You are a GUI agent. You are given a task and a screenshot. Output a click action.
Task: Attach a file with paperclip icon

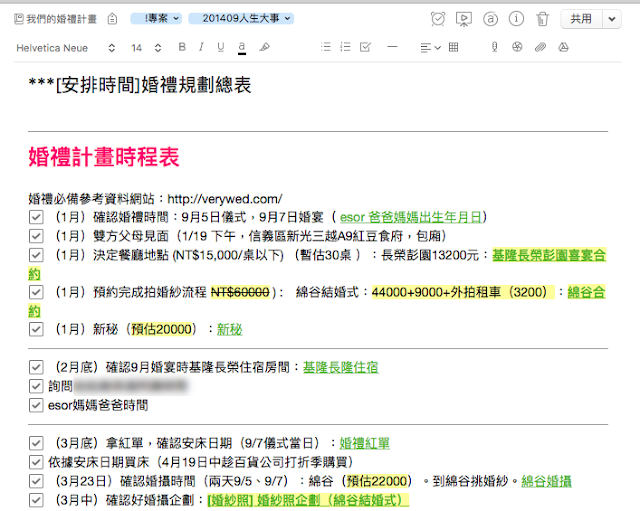point(540,47)
